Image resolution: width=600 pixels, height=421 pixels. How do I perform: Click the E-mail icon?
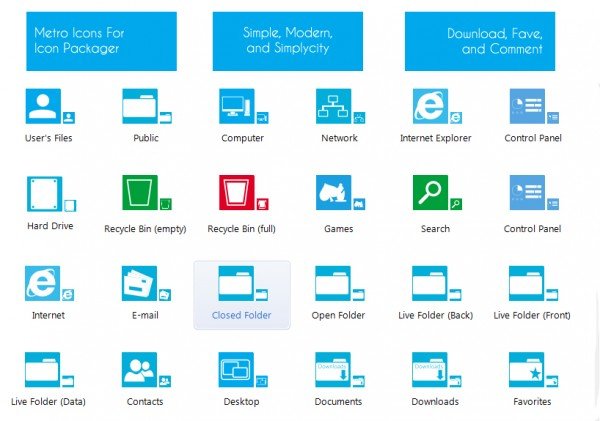(x=140, y=284)
